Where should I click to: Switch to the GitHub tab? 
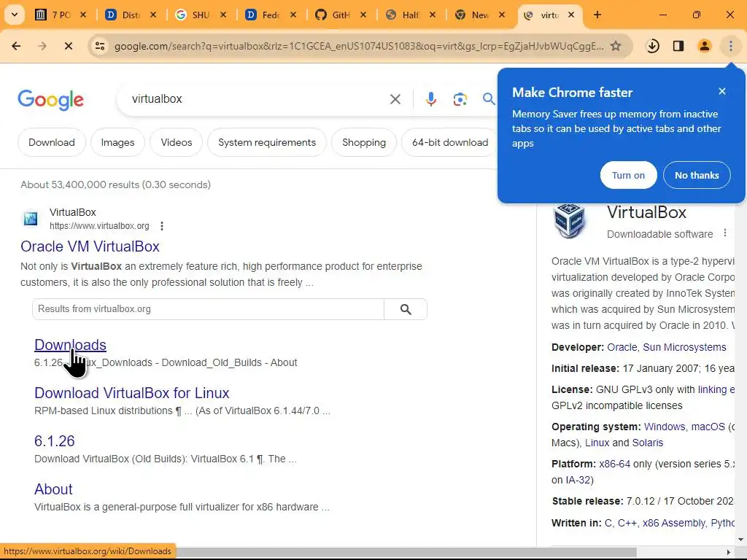(x=341, y=15)
